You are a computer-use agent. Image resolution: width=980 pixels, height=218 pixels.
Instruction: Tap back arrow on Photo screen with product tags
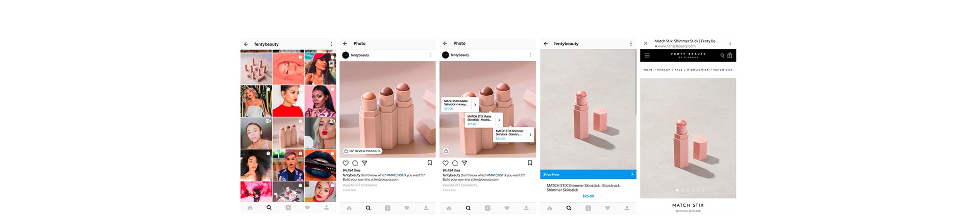[445, 43]
